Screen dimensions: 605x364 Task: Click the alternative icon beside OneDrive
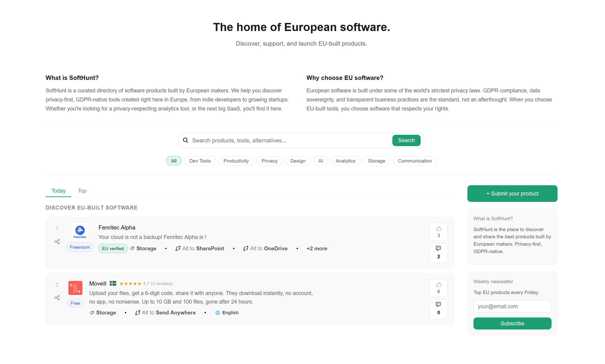246,248
